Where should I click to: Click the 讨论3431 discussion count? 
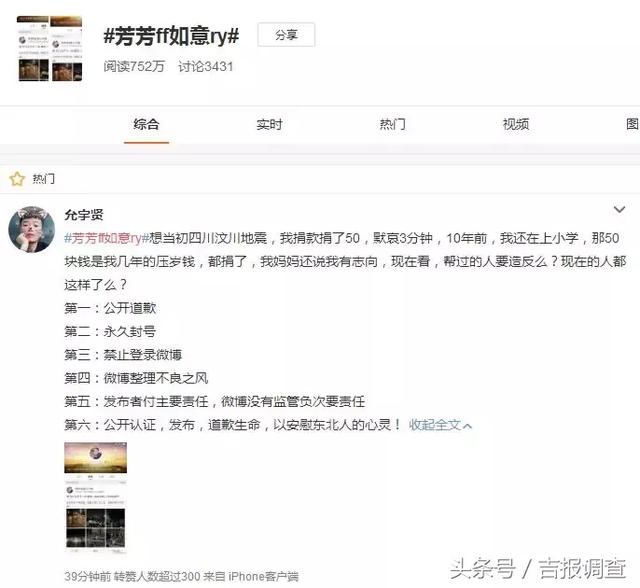[206, 67]
